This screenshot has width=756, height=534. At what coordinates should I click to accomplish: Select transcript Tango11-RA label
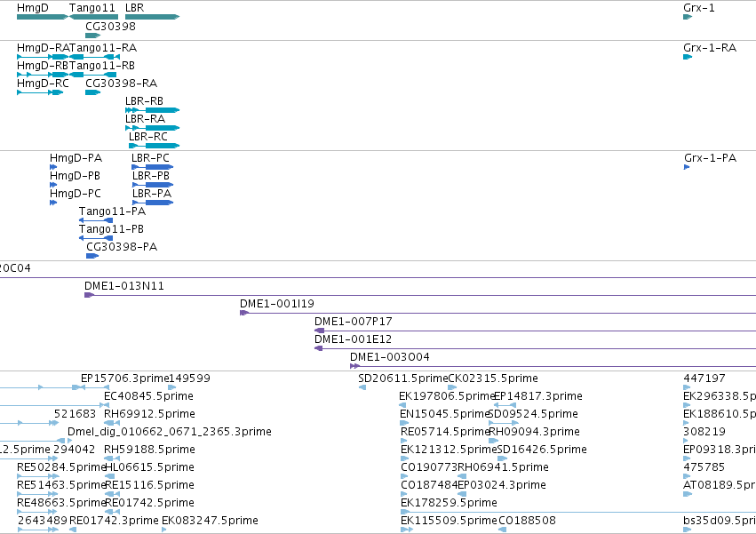103,48
